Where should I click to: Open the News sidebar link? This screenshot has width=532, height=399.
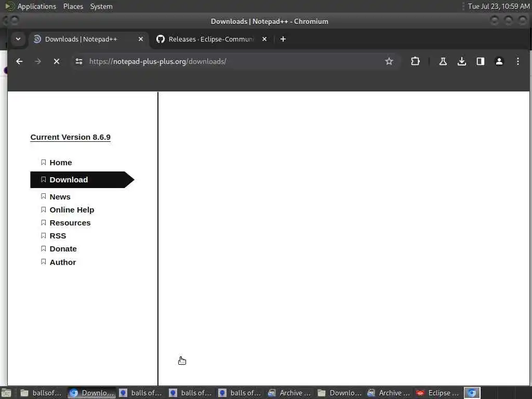click(x=60, y=197)
